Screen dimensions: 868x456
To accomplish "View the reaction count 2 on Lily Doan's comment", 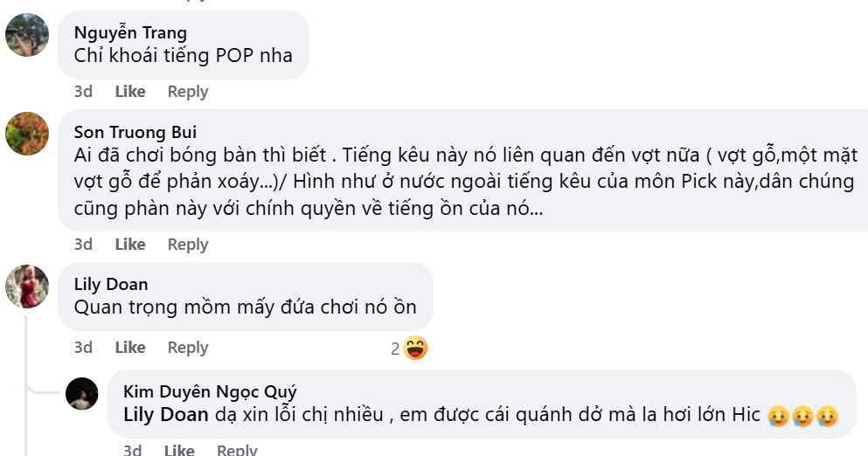I will [x=395, y=349].
